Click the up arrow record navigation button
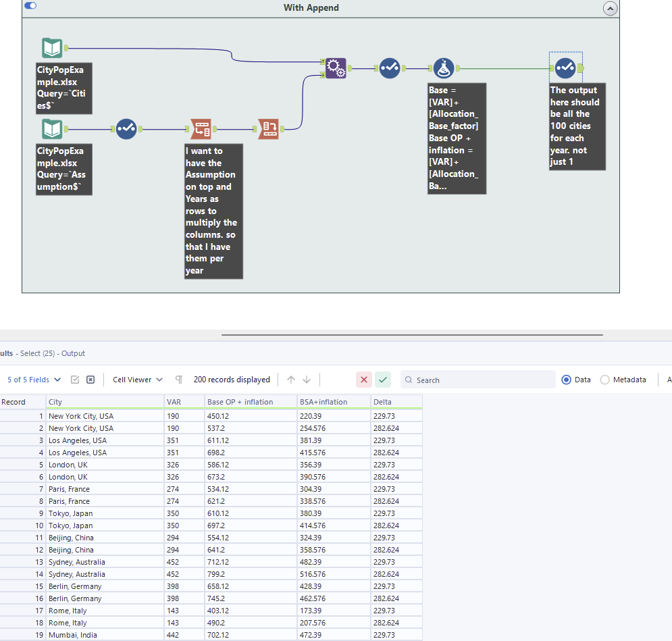The height and width of the screenshot is (641, 672). coord(290,379)
